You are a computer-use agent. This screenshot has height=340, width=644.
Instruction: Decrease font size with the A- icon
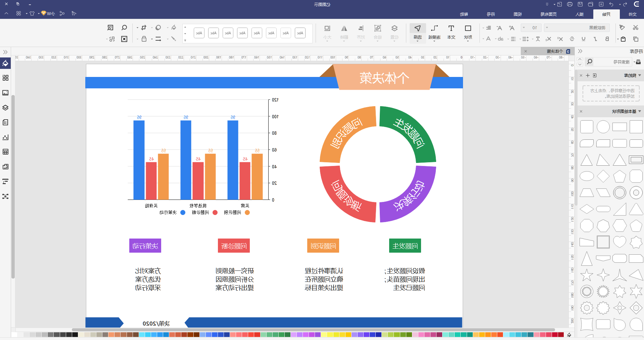499,28
